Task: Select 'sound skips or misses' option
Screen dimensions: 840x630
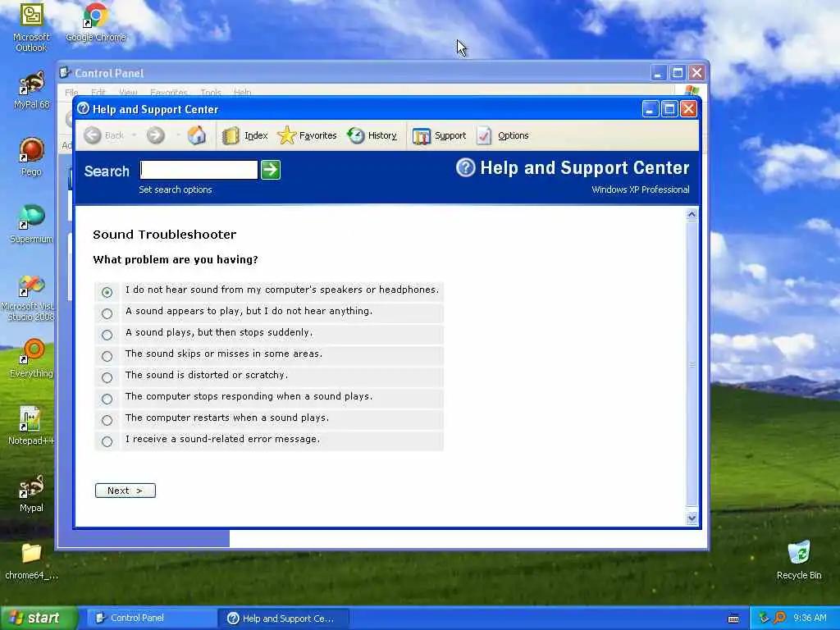Action: (x=107, y=356)
